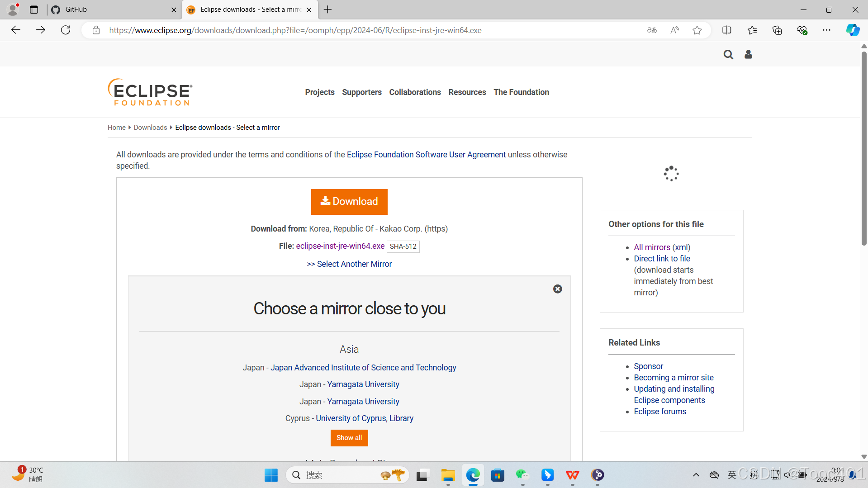868x488 pixels.
Task: Open browser essentials heart icon
Action: [x=802, y=30]
